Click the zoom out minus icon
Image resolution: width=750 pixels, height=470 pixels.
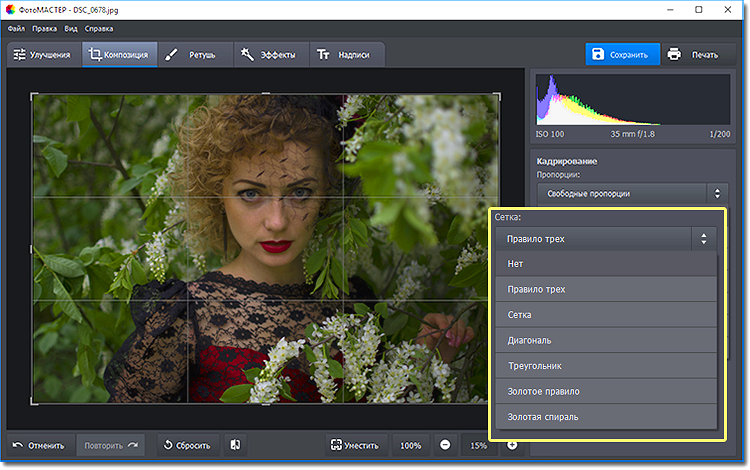tap(445, 445)
